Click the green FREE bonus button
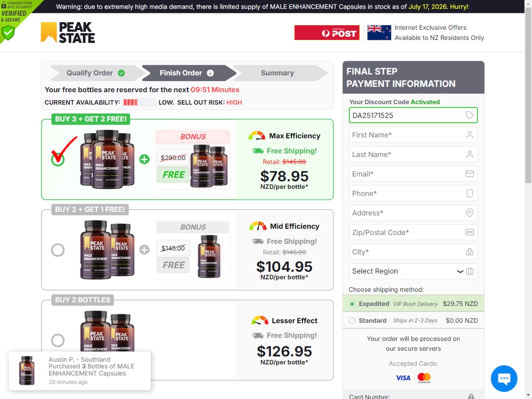532x399 pixels. tap(173, 175)
